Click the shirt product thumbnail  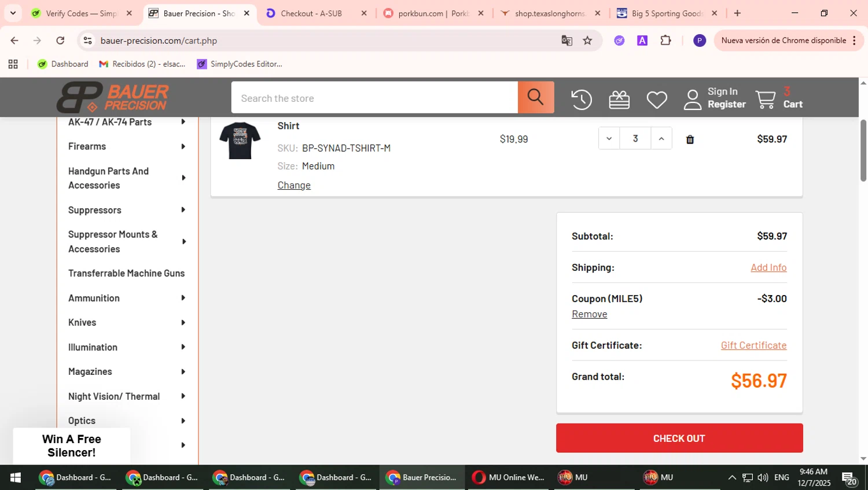(240, 140)
